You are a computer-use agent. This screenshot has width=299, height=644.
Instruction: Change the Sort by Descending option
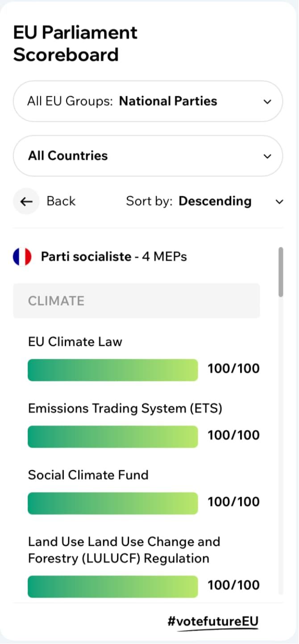(x=215, y=201)
